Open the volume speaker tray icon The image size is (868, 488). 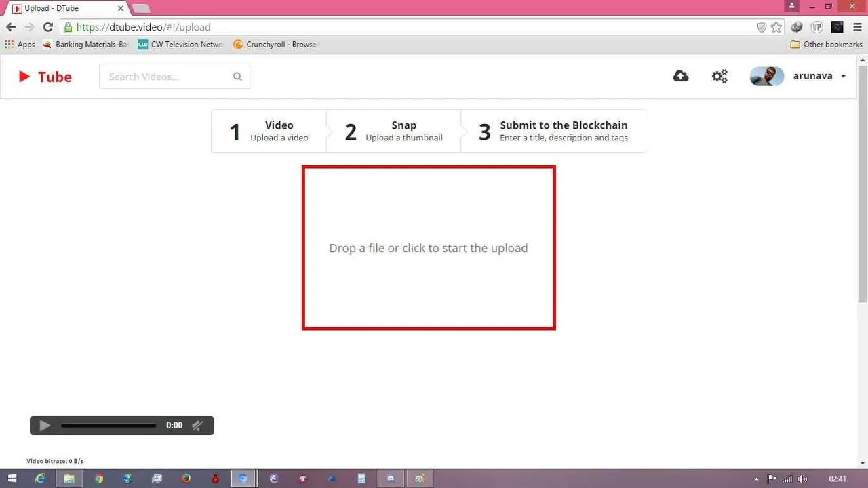tap(803, 479)
